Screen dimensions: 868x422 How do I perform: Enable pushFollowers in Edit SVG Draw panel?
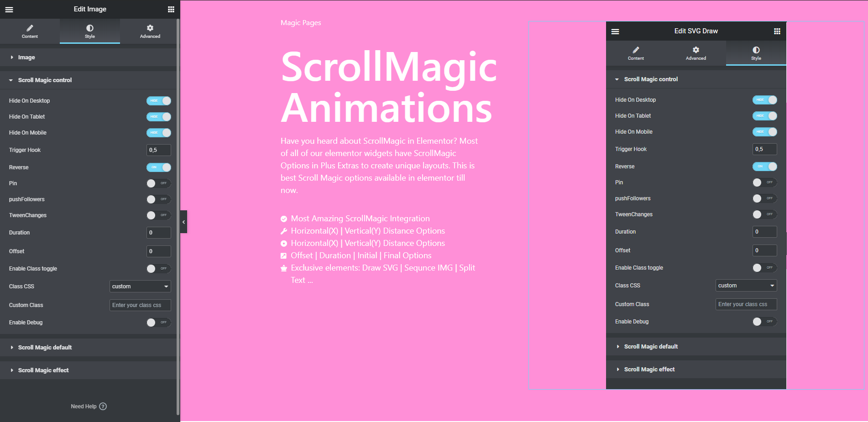tap(765, 198)
